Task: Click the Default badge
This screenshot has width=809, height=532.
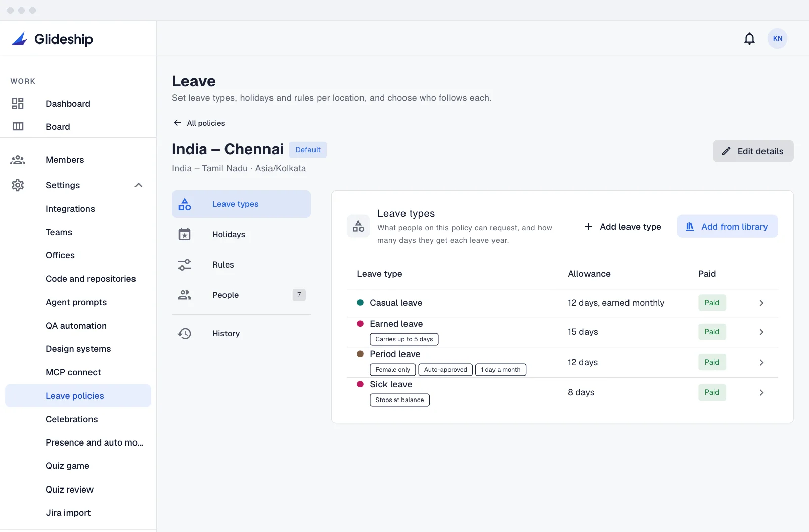Action: click(x=308, y=150)
